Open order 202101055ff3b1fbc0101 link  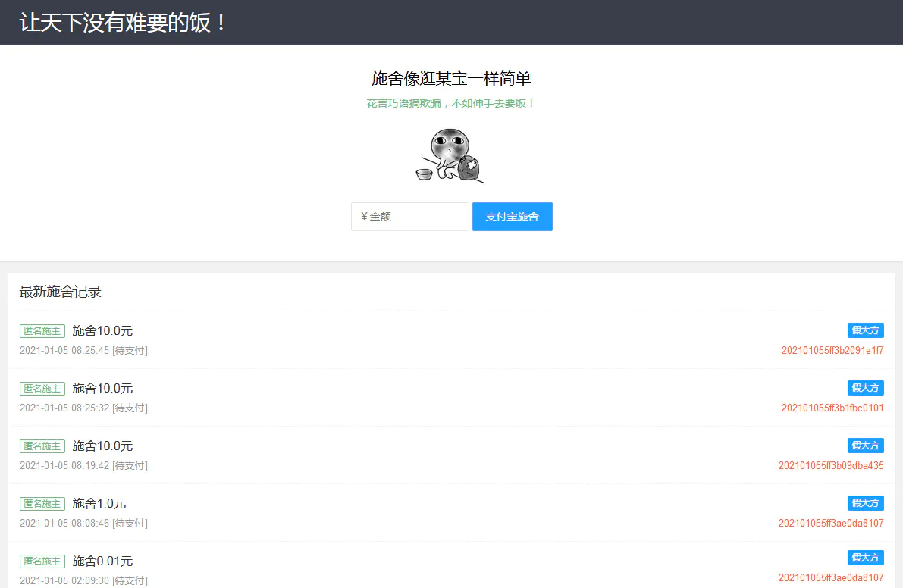[x=832, y=408]
